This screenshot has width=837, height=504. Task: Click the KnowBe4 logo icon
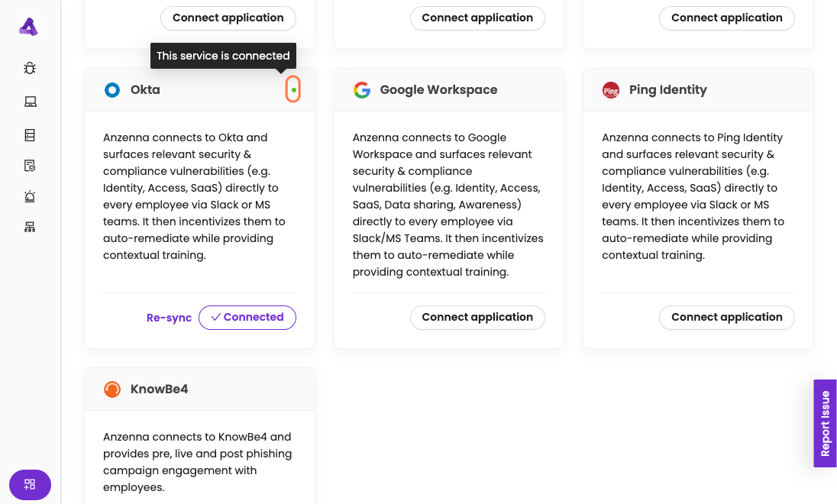coord(112,389)
